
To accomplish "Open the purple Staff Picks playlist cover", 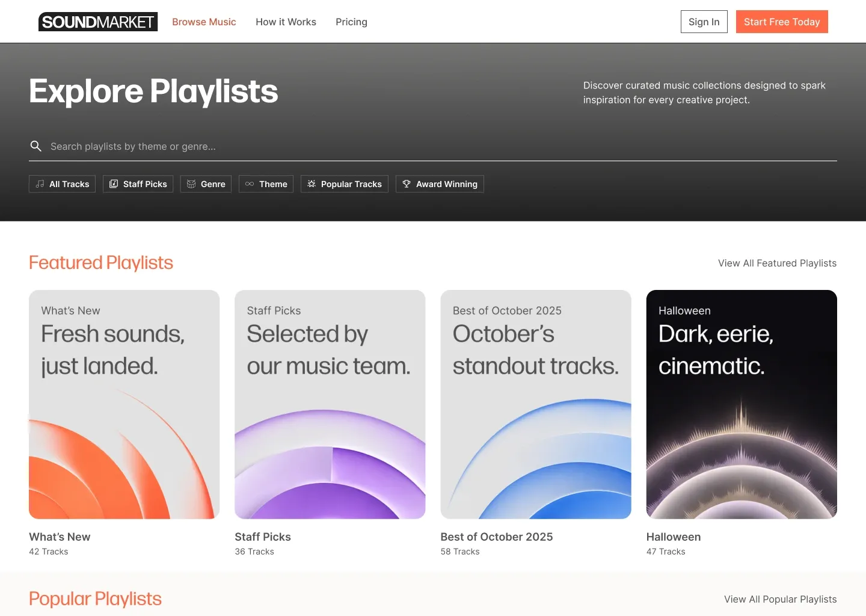I will tap(330, 404).
